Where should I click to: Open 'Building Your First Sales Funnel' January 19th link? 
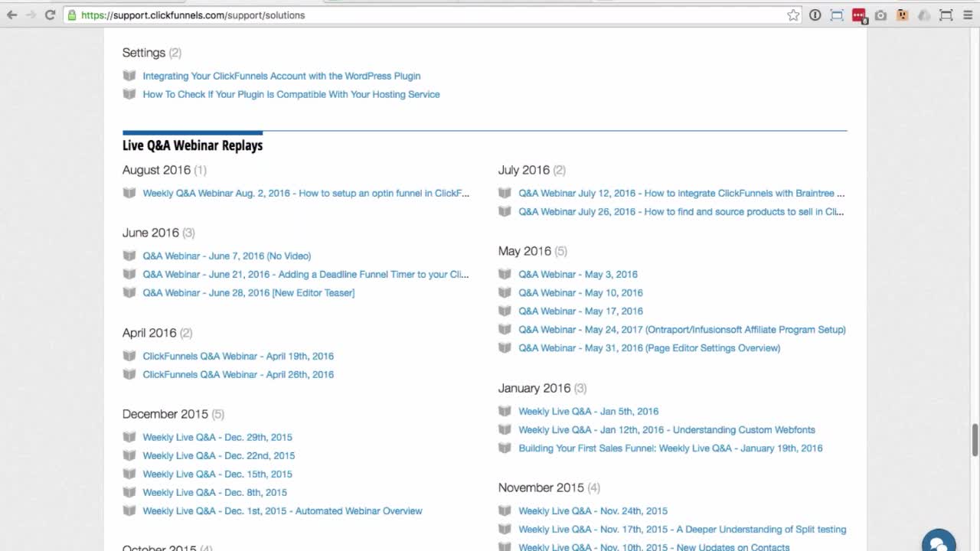coord(671,448)
